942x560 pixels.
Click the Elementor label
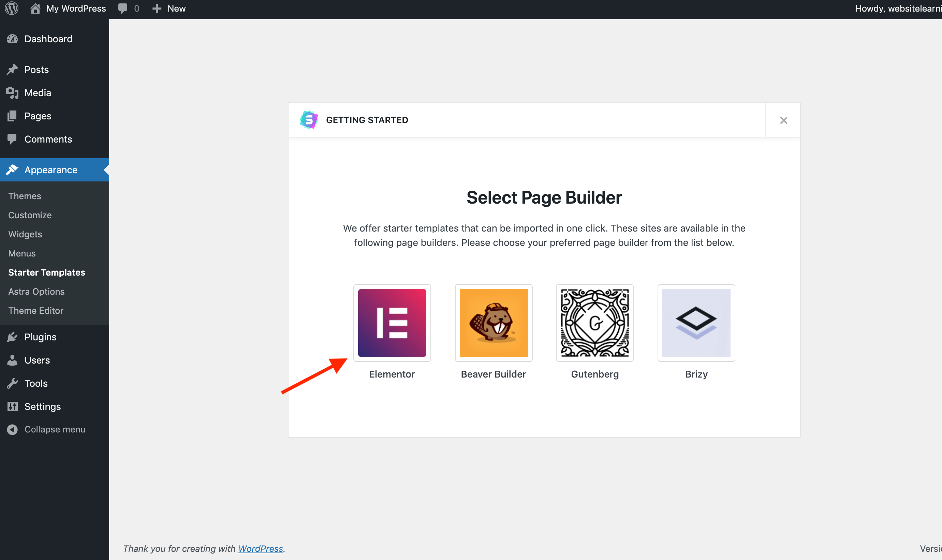point(392,374)
